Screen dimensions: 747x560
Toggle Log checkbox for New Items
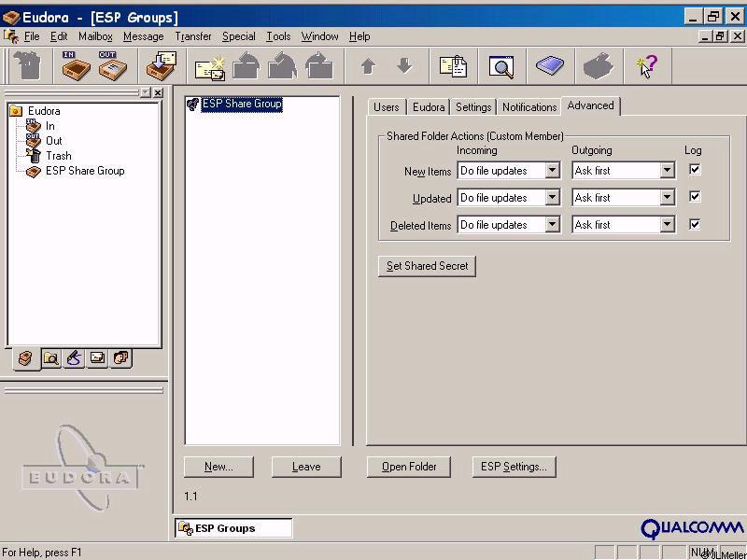coord(695,169)
